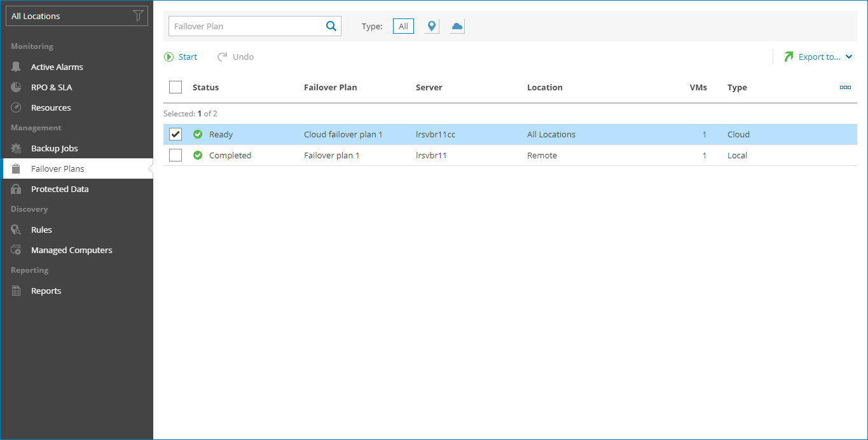Open the All Locations dropdown
This screenshot has height=440, width=868.
77,17
